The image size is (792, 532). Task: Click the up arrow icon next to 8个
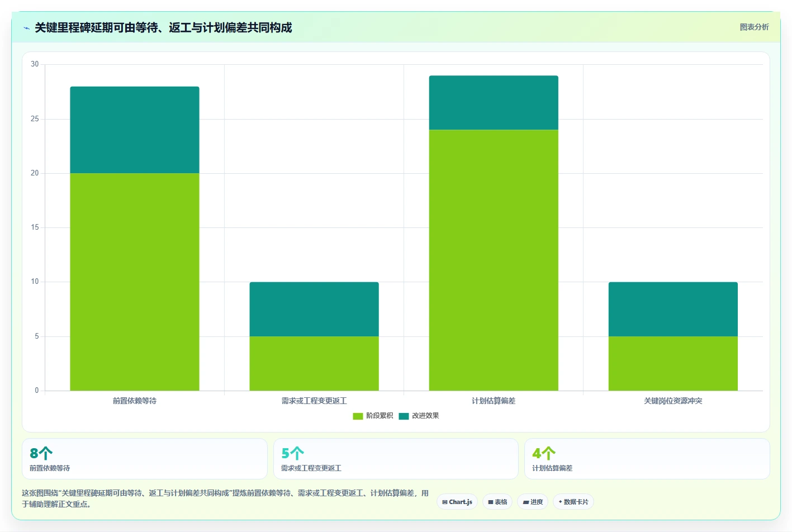tap(46, 453)
